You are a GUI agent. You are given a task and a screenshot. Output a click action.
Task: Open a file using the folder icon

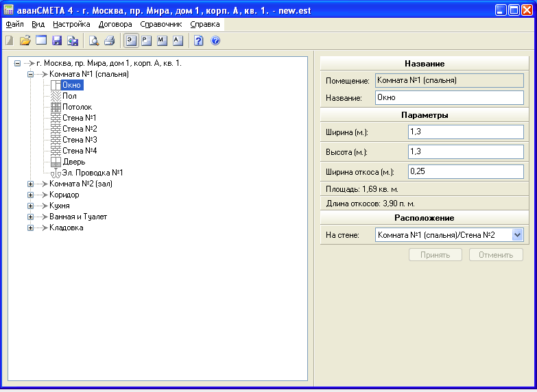click(25, 41)
